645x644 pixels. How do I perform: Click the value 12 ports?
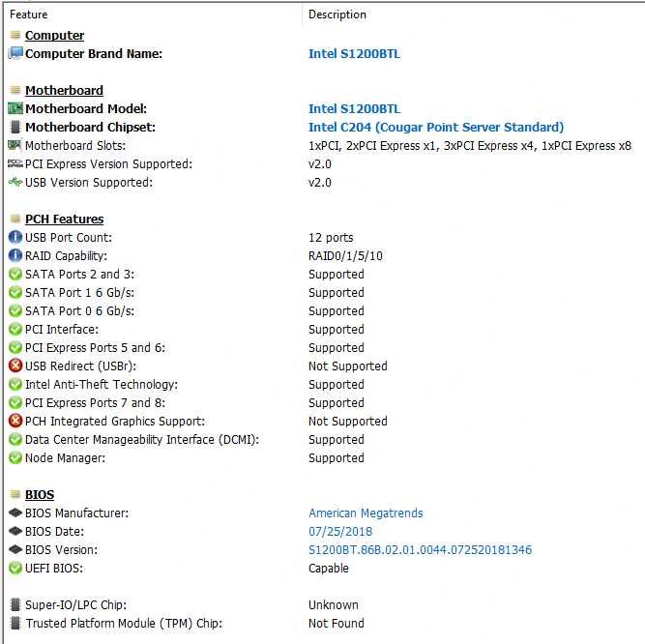tap(331, 238)
